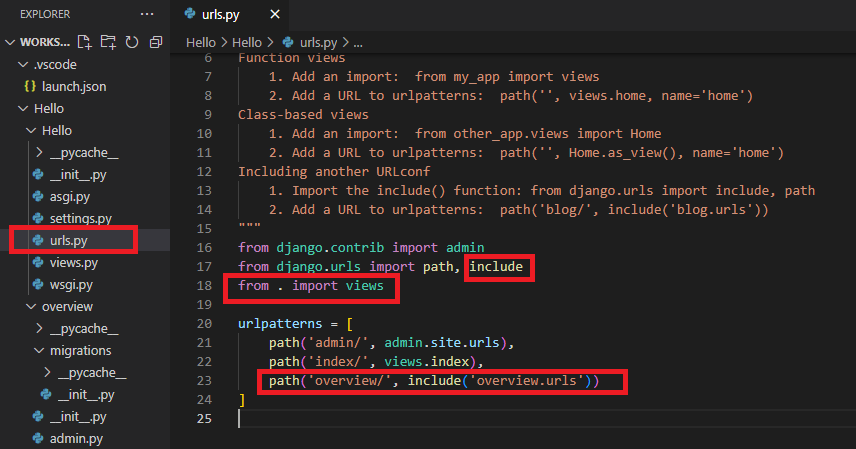Click the first Hello breadcrumb segment

[201, 43]
